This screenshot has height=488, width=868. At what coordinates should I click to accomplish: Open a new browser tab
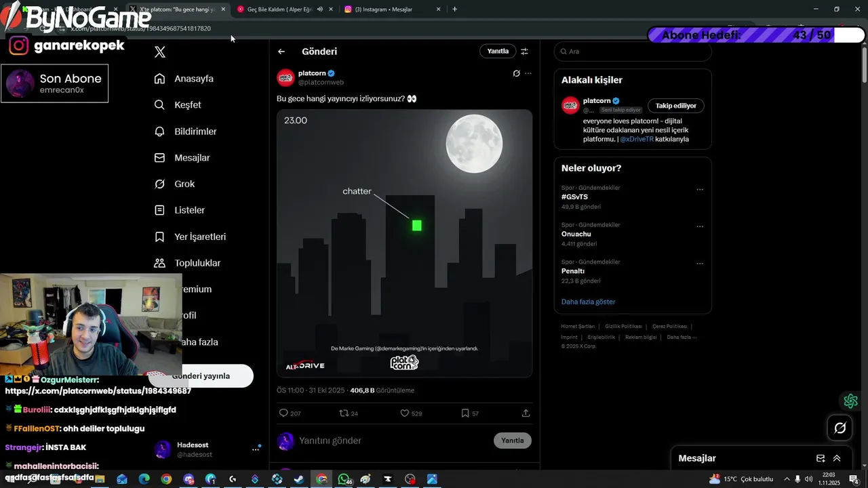(454, 9)
